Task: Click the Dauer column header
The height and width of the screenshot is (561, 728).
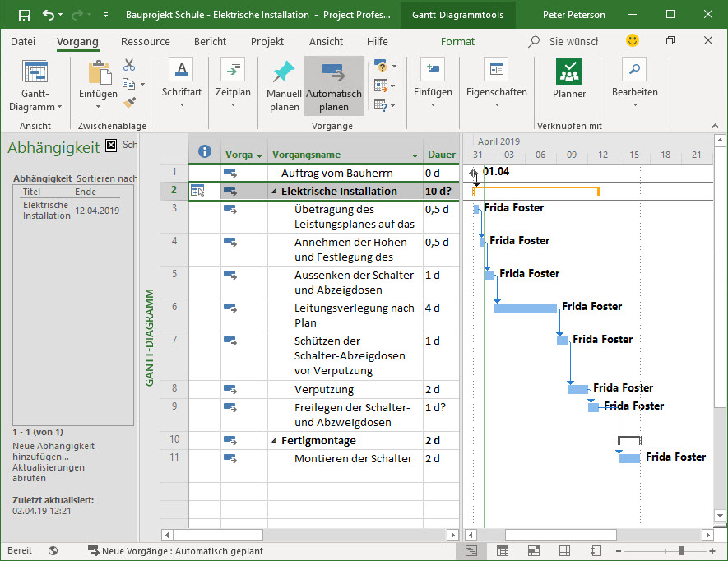Action: [x=441, y=154]
